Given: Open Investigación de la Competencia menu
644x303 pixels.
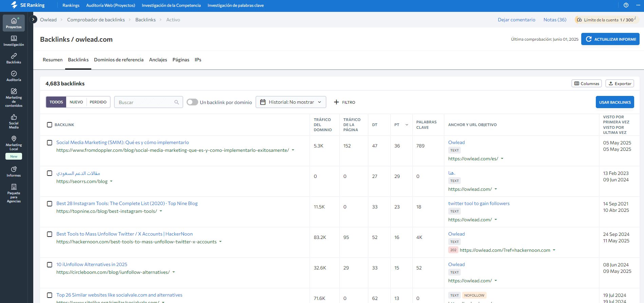Looking at the screenshot, I should point(171,5).
